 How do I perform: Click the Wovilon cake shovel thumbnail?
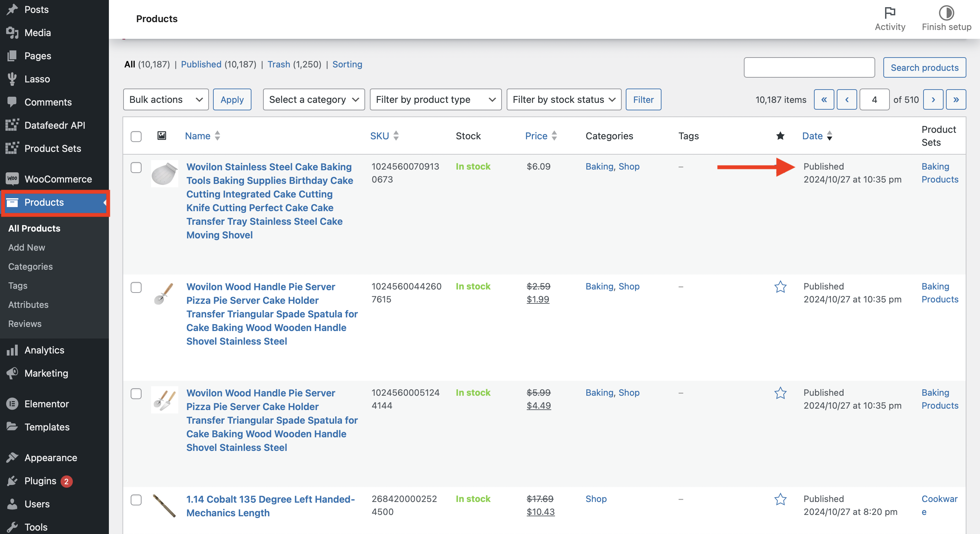[164, 174]
